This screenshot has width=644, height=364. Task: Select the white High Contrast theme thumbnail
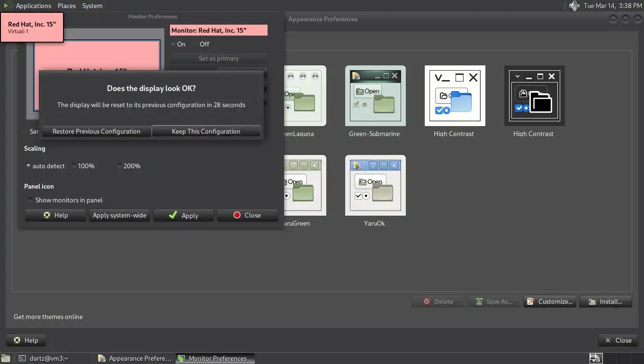[455, 95]
